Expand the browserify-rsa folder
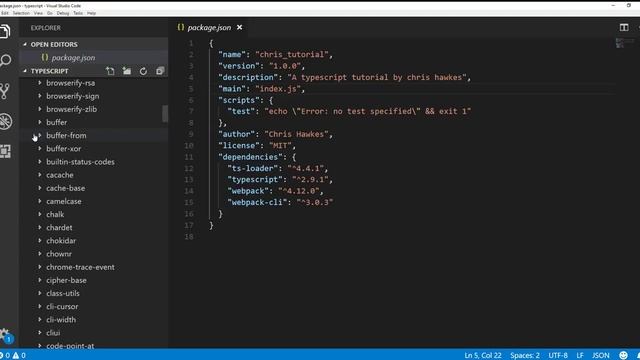Image resolution: width=640 pixels, height=360 pixels. [x=40, y=83]
